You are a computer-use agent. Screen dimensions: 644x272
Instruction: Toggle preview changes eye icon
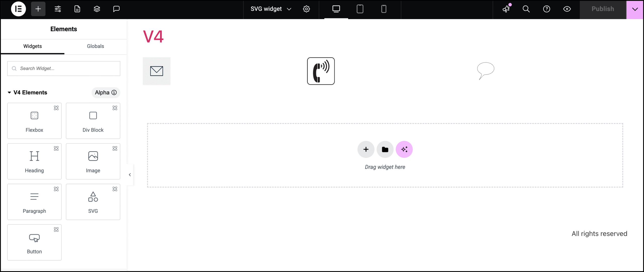click(x=567, y=9)
